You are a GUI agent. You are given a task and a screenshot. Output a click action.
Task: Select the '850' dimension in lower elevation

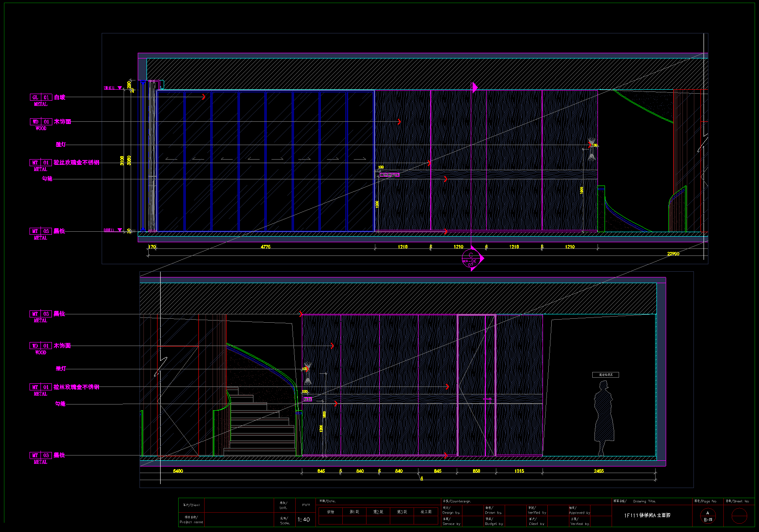click(477, 471)
